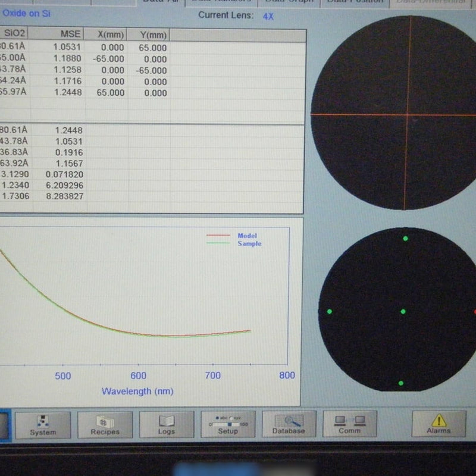Open the Database screen
The height and width of the screenshot is (476, 476).
[x=289, y=424]
